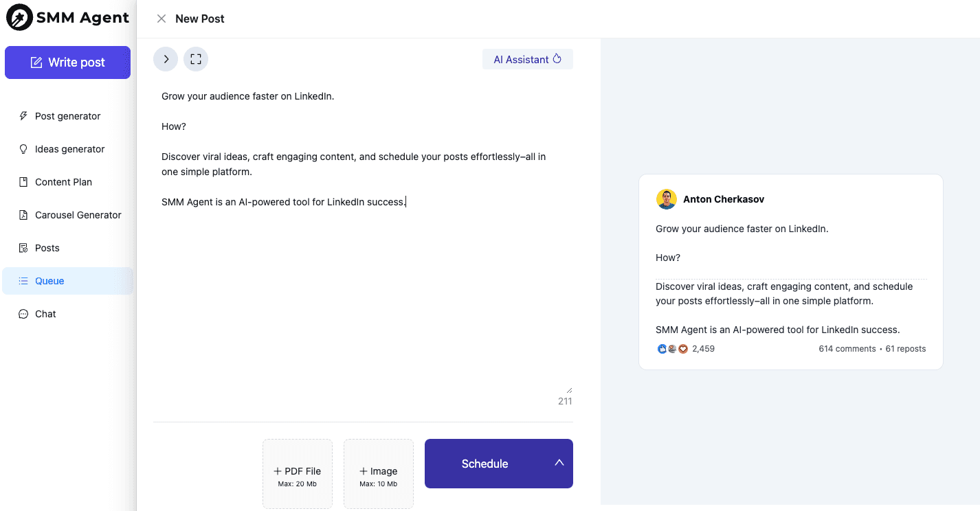Click the lightning icon beside Post generator
980x511 pixels.
[23, 116]
